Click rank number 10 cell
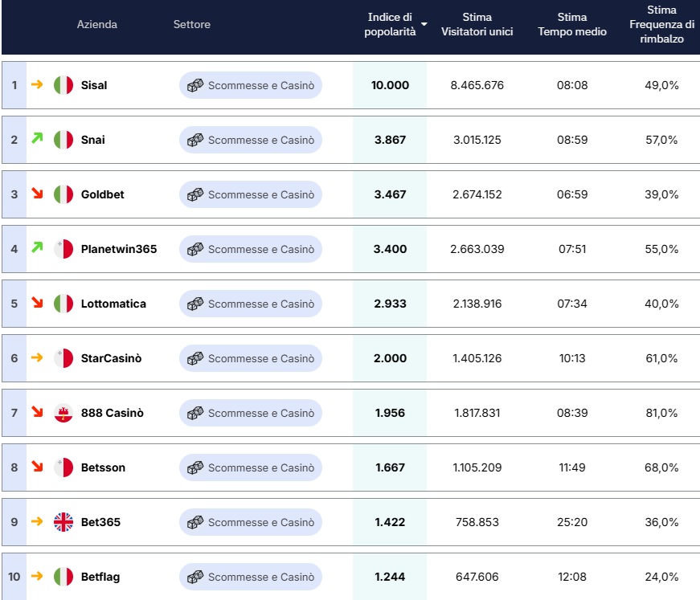Image resolution: width=700 pixels, height=600 pixels. pyautogui.click(x=14, y=577)
